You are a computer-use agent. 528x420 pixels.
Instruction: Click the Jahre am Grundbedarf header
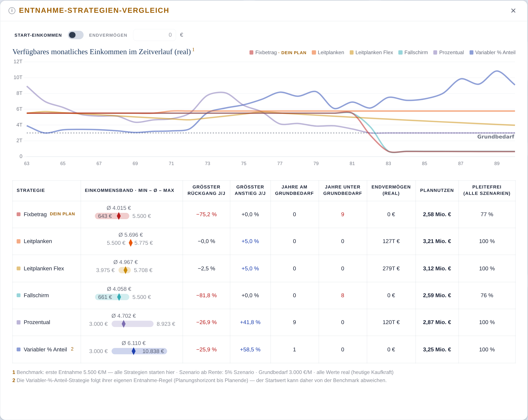pos(294,190)
